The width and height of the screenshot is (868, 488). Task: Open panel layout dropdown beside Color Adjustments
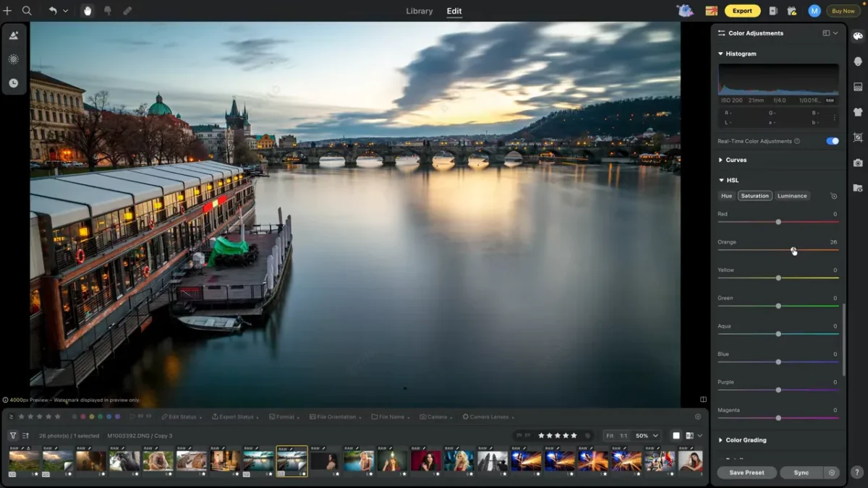click(x=830, y=33)
